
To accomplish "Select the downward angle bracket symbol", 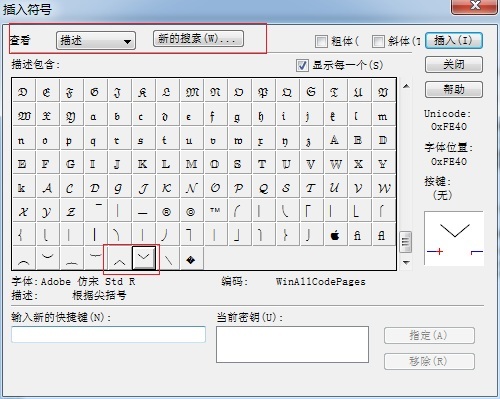I will 144,257.
